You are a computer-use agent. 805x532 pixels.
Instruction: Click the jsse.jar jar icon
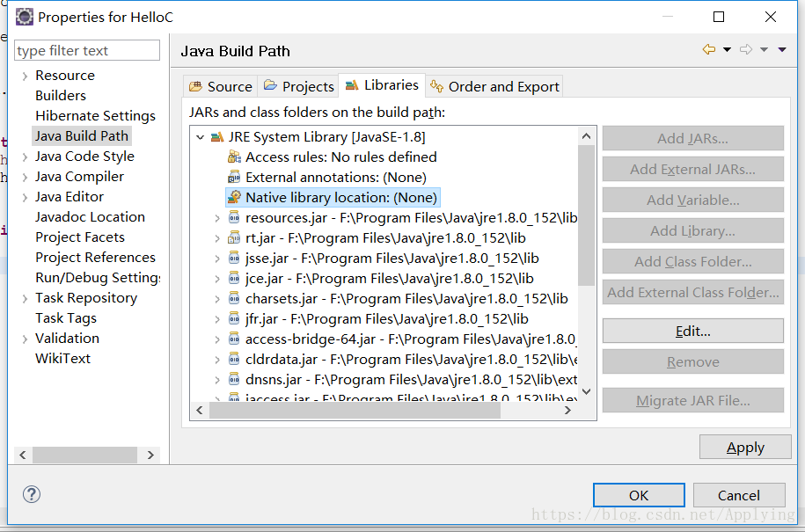pos(234,258)
